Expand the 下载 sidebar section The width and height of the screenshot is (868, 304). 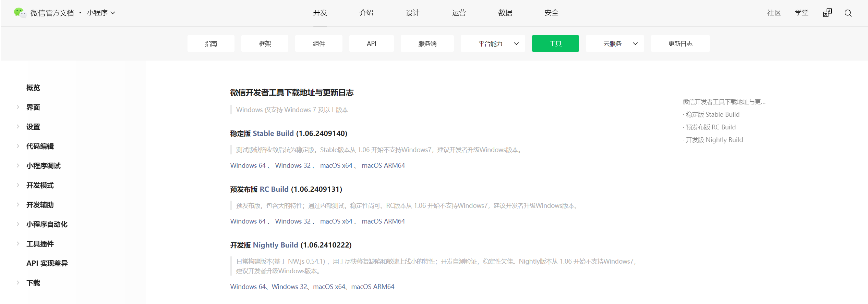point(18,283)
